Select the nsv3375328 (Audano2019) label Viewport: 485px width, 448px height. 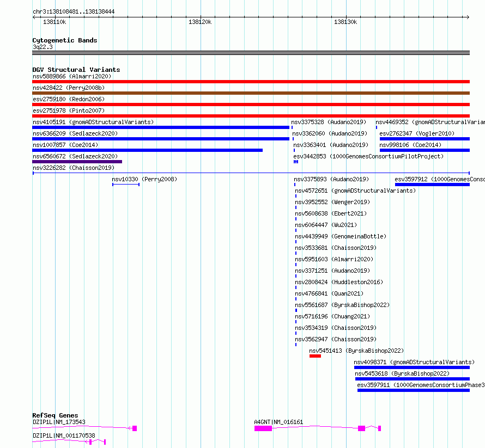point(329,122)
